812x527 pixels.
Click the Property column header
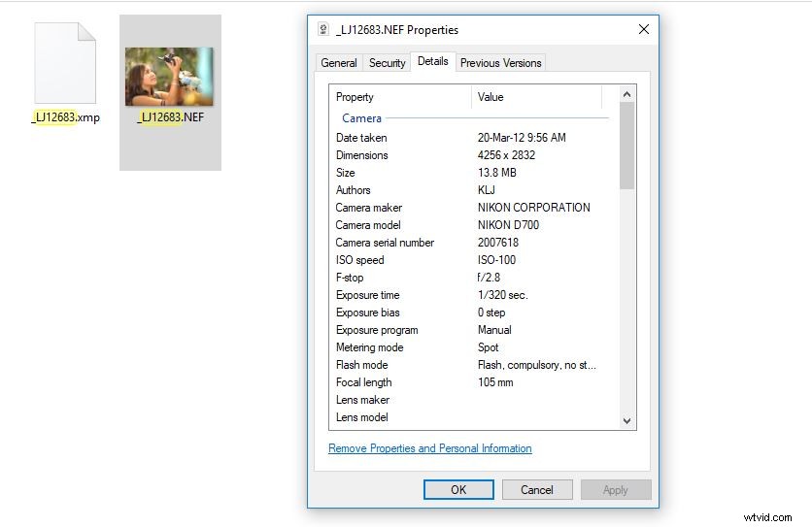click(400, 97)
